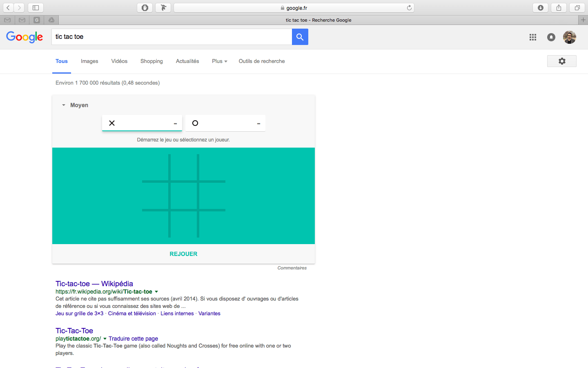Open the Safari share menu
The height and width of the screenshot is (368, 588).
click(559, 8)
